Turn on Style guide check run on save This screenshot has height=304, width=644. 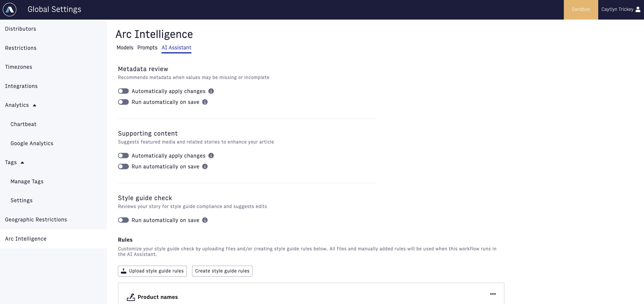click(x=123, y=220)
